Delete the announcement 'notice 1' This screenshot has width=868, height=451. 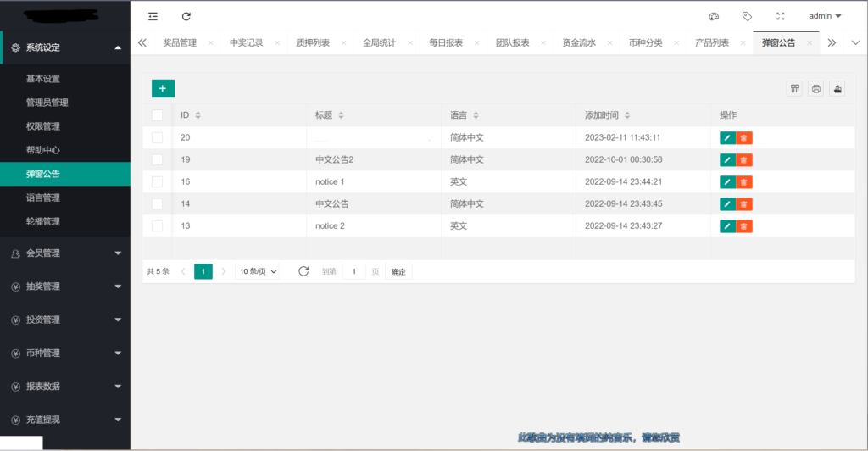pyautogui.click(x=743, y=182)
